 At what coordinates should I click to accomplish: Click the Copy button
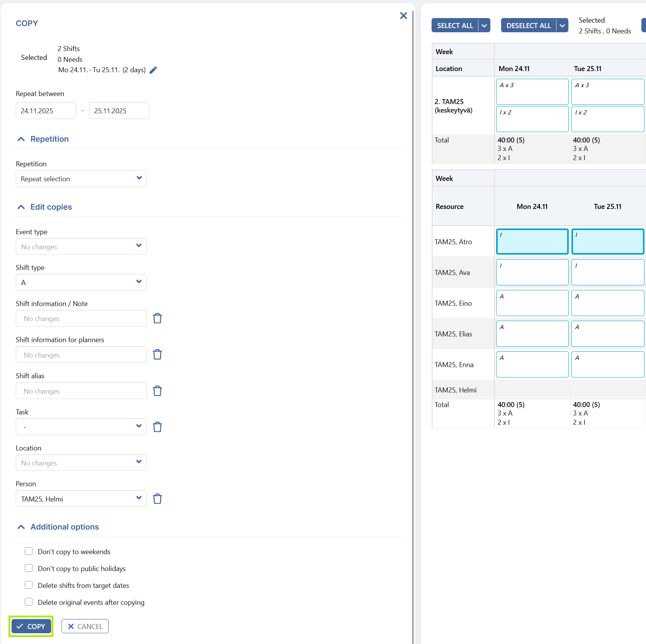click(x=31, y=626)
